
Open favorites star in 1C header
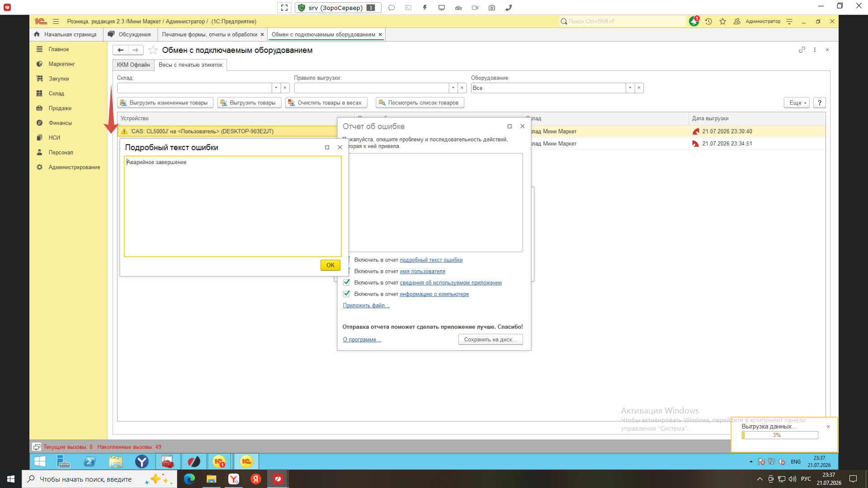pos(723,21)
